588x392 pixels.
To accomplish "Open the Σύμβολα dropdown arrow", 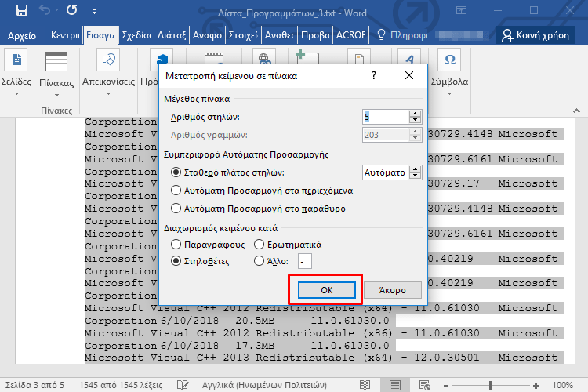I will (x=449, y=94).
